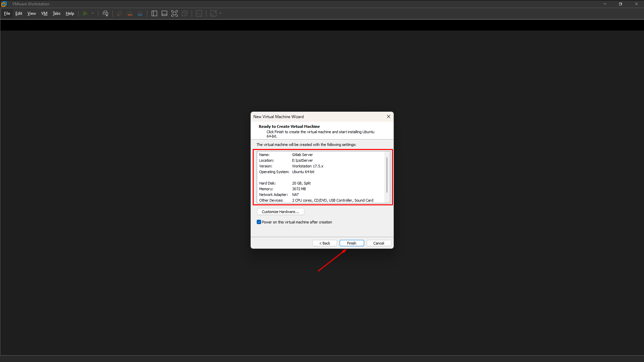This screenshot has height=362, width=644.
Task: Toggle the library sidebar panel icon
Action: (x=154, y=13)
